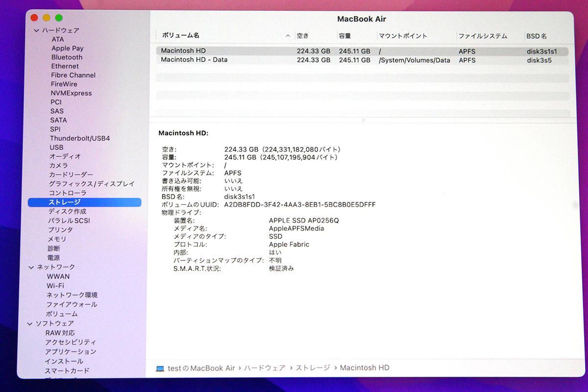Select ATA in the sidebar

pyautogui.click(x=57, y=39)
